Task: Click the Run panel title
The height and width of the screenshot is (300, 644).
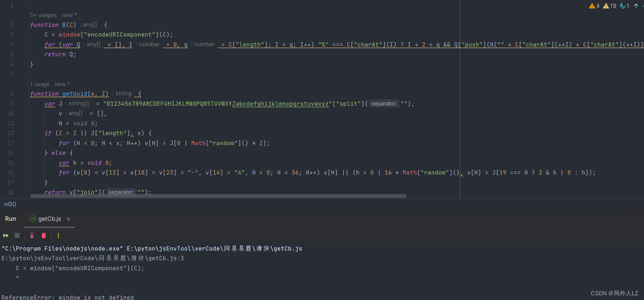Action: click(10, 219)
